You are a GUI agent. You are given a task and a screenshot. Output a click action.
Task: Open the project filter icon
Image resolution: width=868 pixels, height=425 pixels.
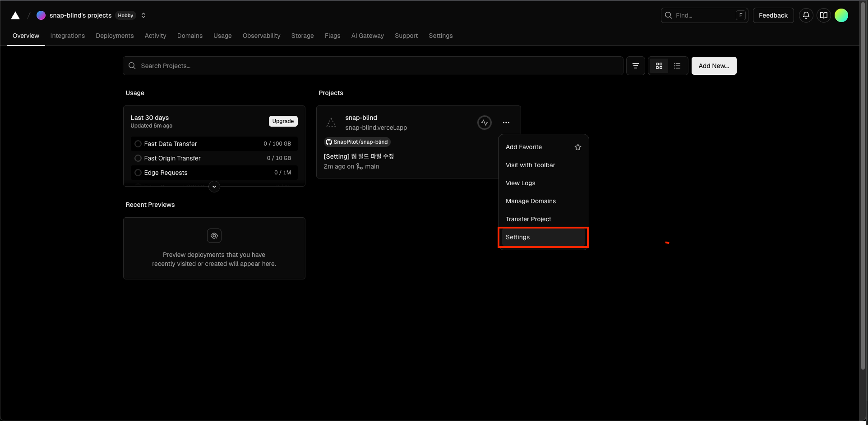[635, 66]
